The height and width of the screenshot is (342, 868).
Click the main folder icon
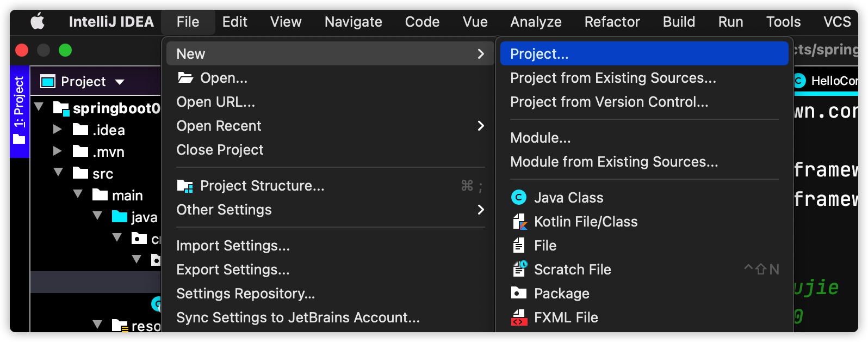100,195
